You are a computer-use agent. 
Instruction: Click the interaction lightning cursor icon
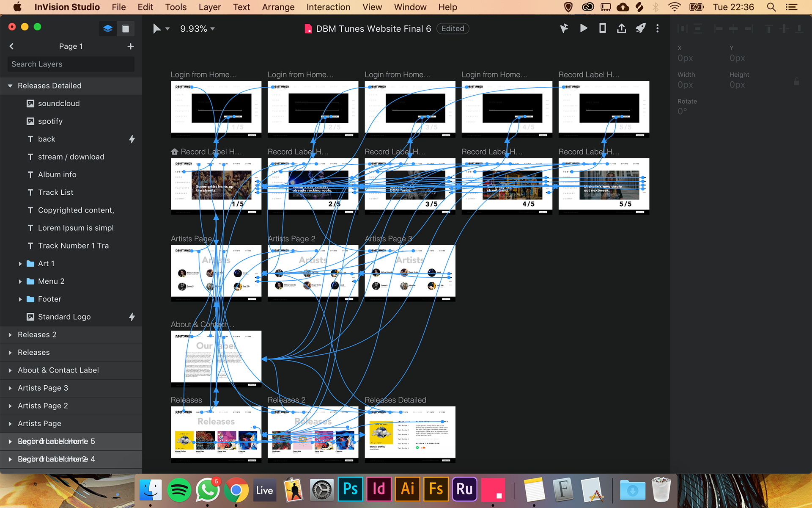pos(564,28)
